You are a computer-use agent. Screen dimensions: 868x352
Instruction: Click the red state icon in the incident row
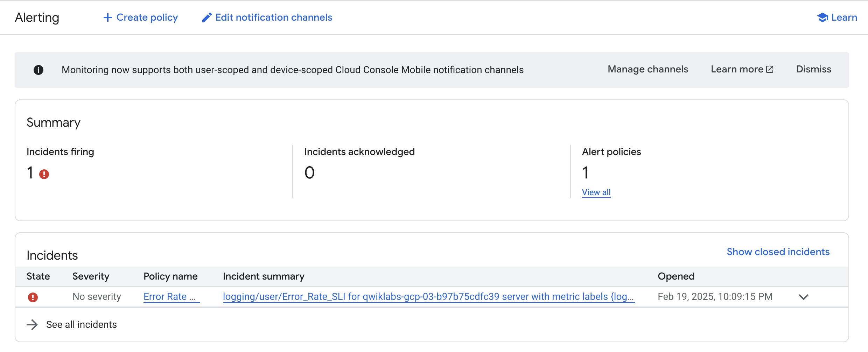point(33,297)
